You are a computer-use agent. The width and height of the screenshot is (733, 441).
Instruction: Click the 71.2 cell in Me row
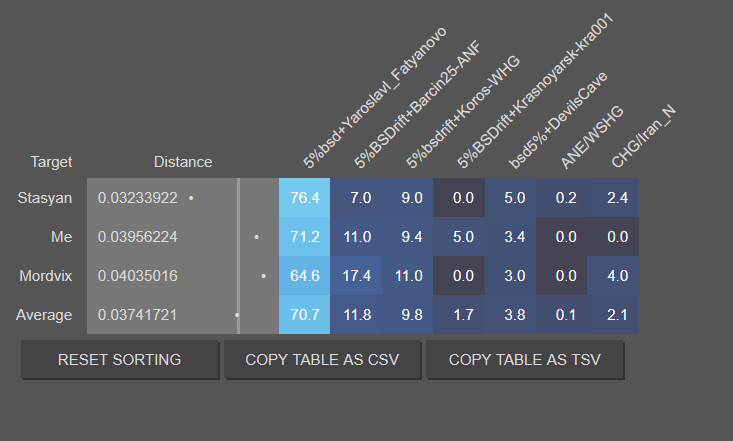[304, 237]
